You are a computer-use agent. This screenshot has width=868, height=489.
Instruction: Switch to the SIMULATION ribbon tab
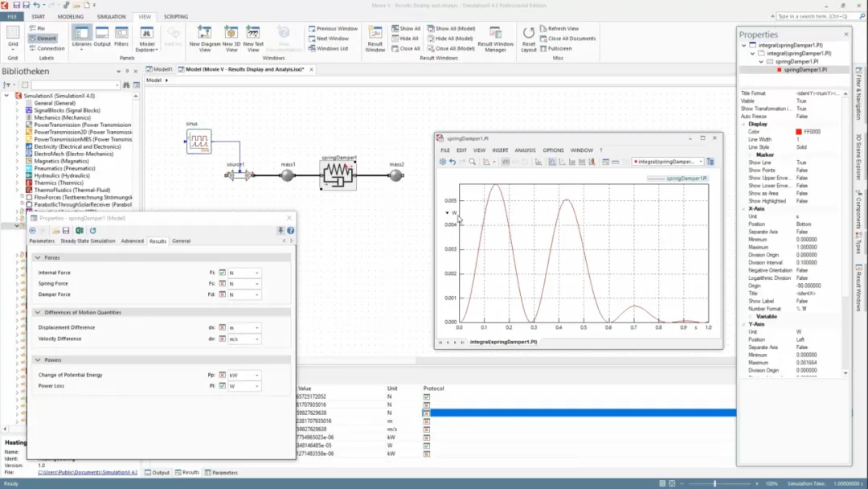pos(111,17)
